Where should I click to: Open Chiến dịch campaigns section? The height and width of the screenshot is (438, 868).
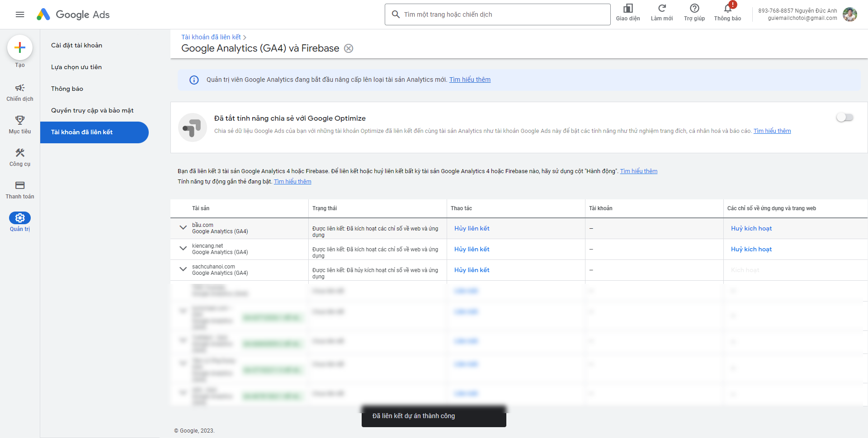click(20, 92)
